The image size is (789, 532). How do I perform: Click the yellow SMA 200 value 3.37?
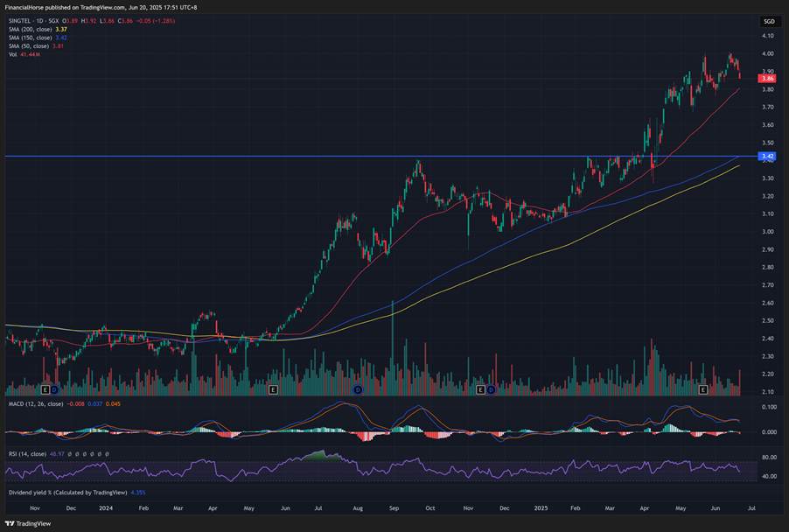(61, 30)
